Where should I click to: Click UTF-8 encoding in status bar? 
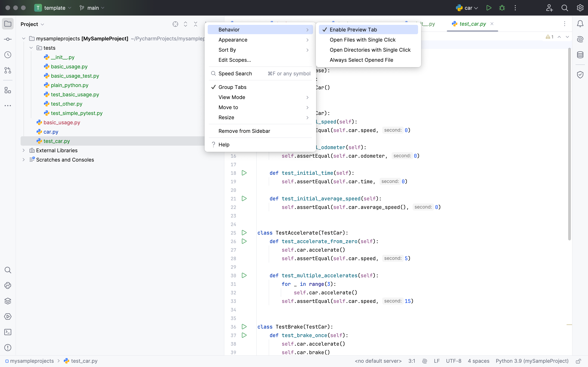tap(453, 361)
